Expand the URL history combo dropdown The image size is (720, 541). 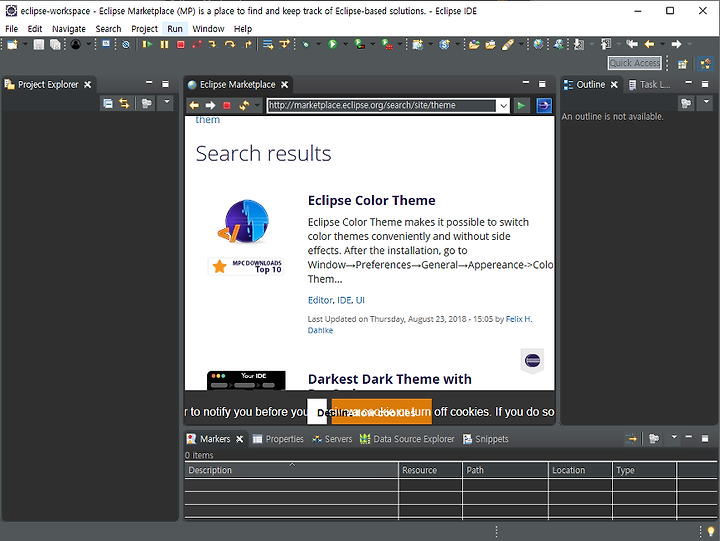(504, 106)
